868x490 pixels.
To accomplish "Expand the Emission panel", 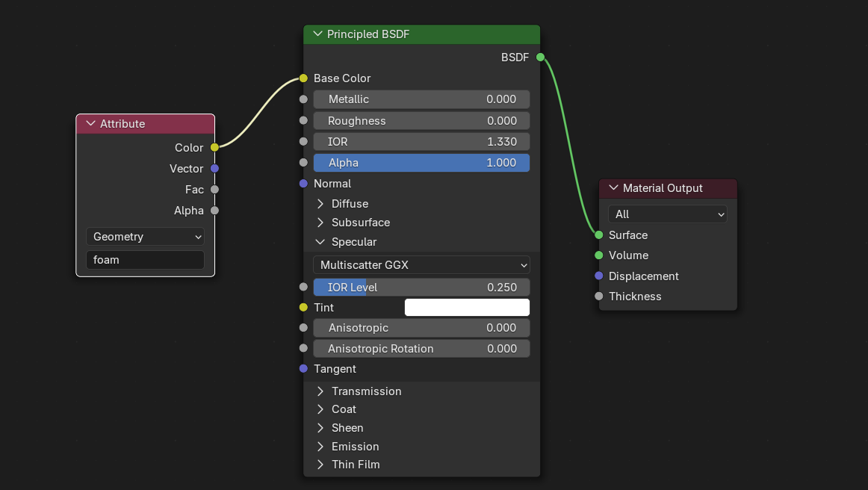I will (x=320, y=446).
